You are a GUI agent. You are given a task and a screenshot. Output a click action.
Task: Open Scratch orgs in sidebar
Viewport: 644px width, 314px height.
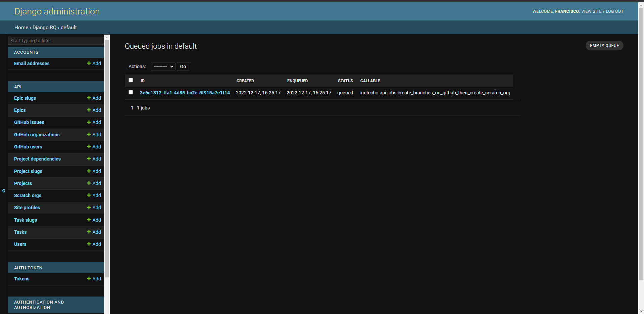click(x=28, y=195)
